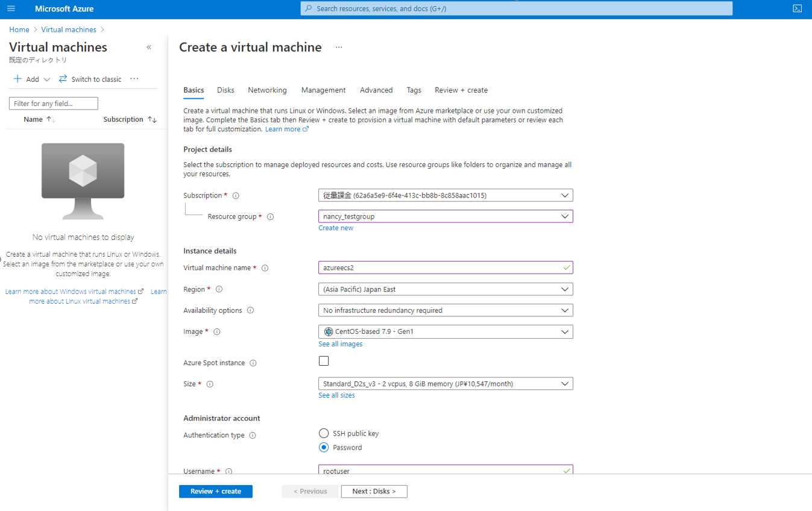Image resolution: width=812 pixels, height=511 pixels.
Task: Switch to the Tags tab
Action: coord(414,90)
